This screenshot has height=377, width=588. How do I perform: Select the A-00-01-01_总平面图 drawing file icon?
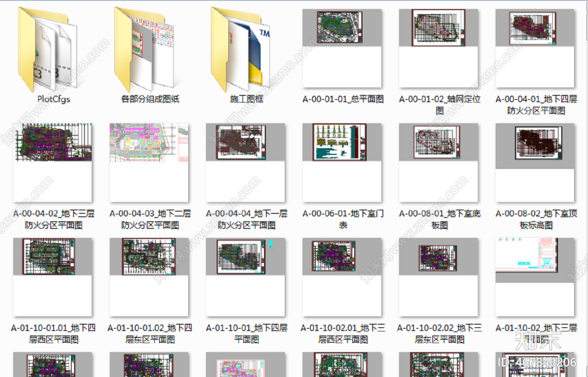[x=342, y=49]
